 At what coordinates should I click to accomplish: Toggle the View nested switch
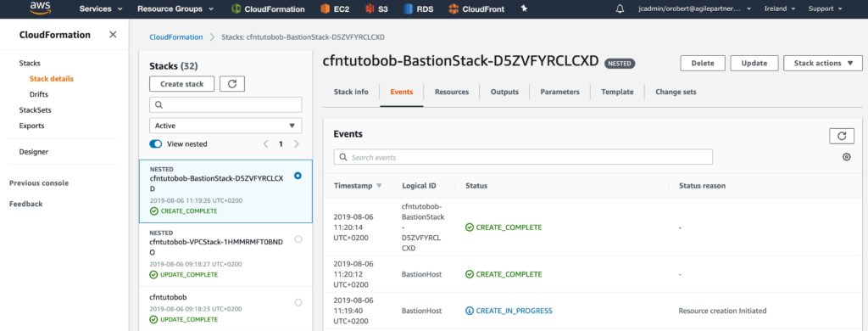[x=156, y=143]
